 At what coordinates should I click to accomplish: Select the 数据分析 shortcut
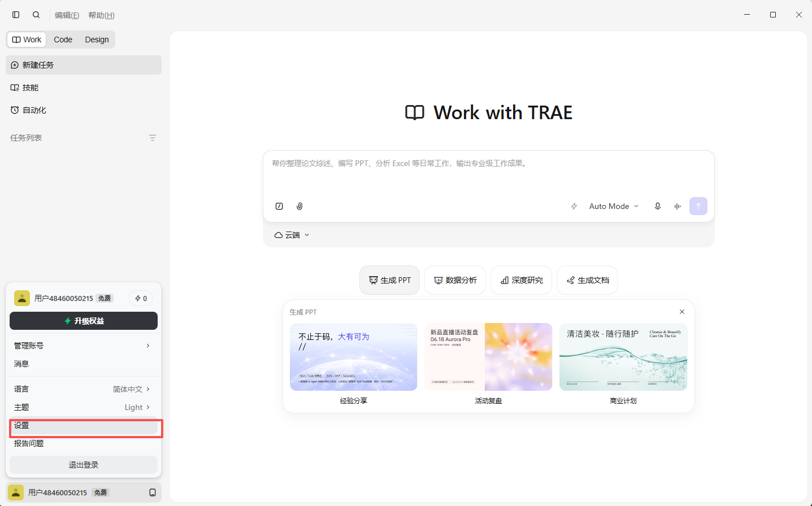[455, 280]
